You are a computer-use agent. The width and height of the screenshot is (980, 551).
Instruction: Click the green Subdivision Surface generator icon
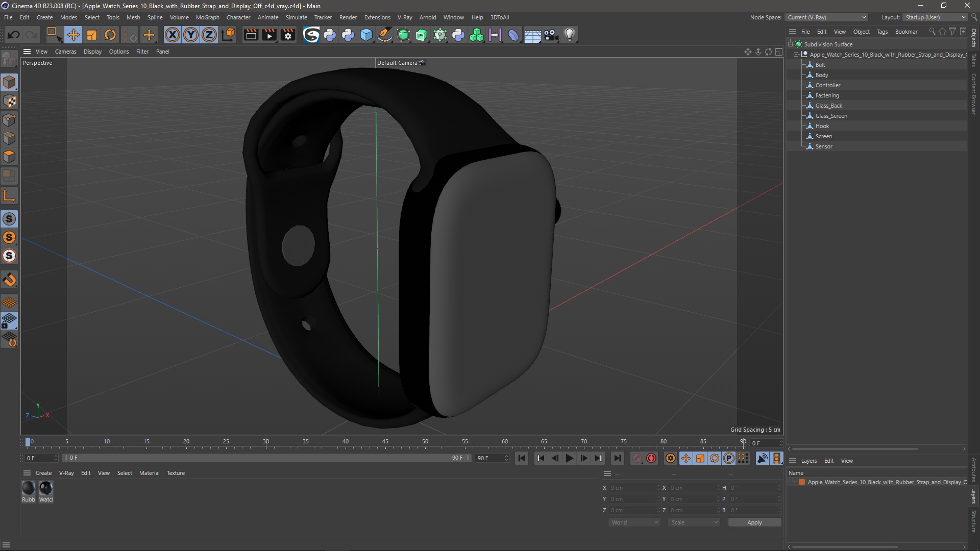click(x=403, y=35)
